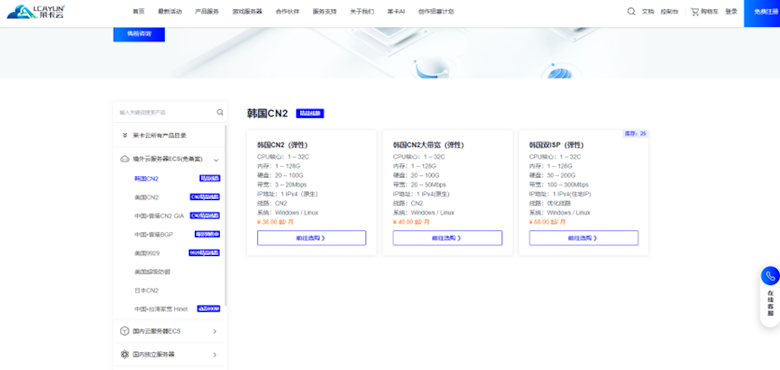The height and width of the screenshot is (370, 780).
Task: Click purchase button on 韩国双ISP card
Action: point(584,238)
